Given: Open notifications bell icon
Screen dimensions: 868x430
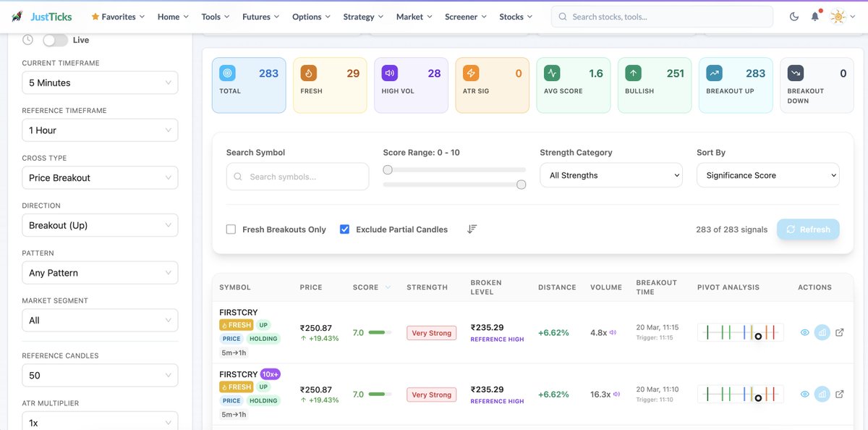Looking at the screenshot, I should 815,16.
